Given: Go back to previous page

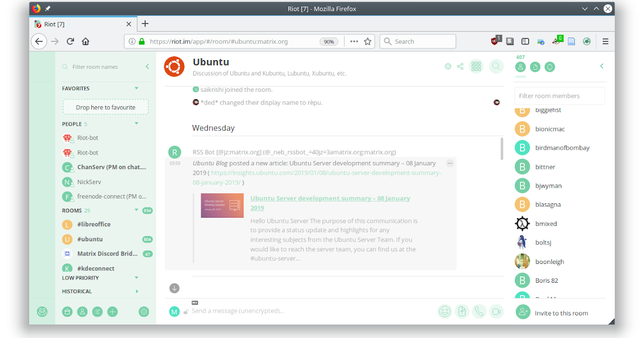Looking at the screenshot, I should pyautogui.click(x=39, y=41).
